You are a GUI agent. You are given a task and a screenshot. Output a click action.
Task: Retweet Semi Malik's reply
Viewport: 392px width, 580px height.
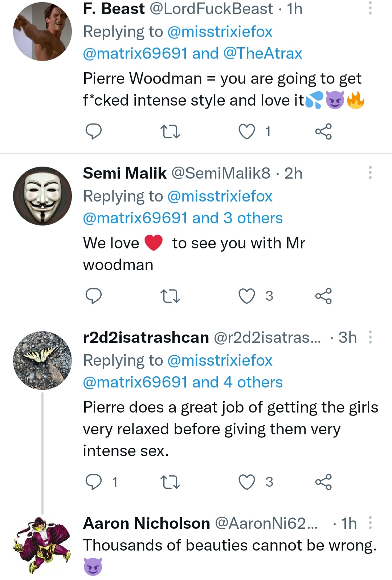(x=170, y=296)
